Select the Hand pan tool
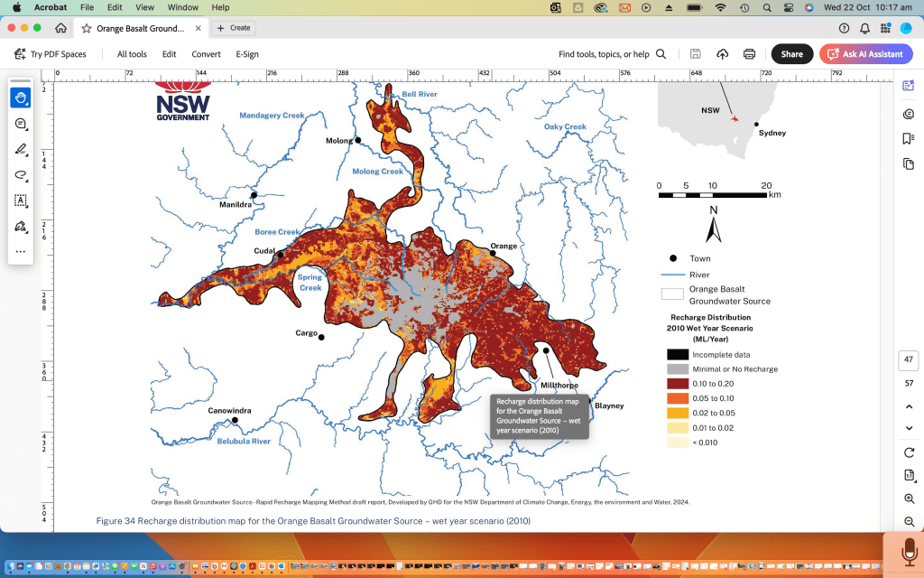 coord(20,98)
